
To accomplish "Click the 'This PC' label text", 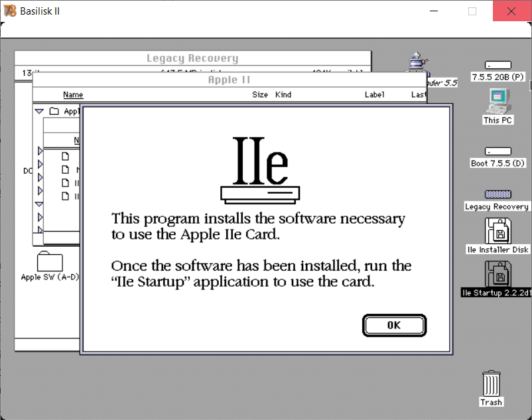I will [498, 120].
